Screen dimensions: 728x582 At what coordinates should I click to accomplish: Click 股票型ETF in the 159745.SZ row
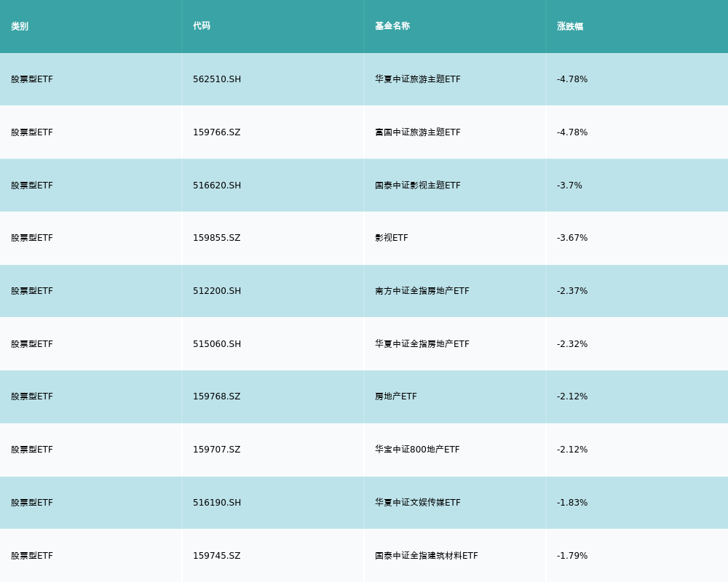point(32,556)
